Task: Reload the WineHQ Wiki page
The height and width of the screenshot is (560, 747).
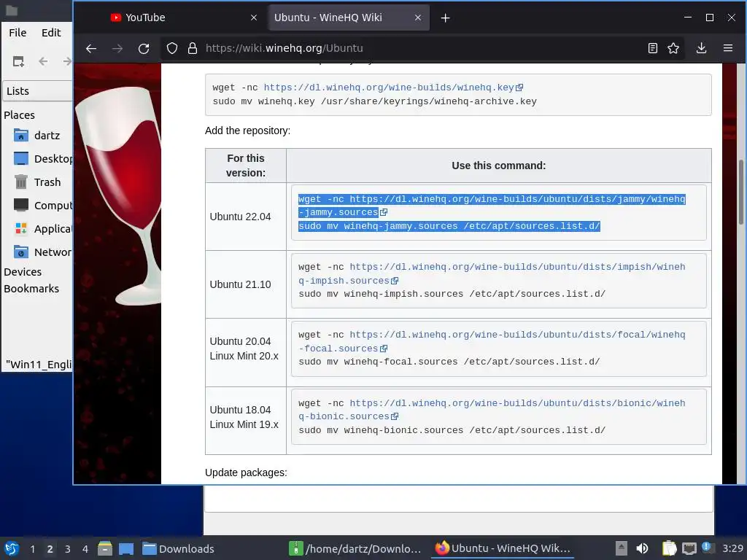Action: click(144, 48)
